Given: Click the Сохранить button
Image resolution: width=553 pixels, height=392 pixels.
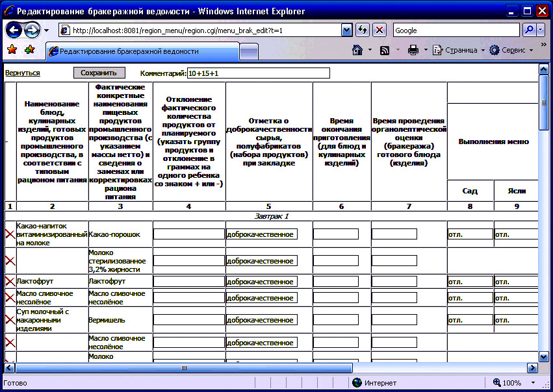Looking at the screenshot, I should point(99,73).
